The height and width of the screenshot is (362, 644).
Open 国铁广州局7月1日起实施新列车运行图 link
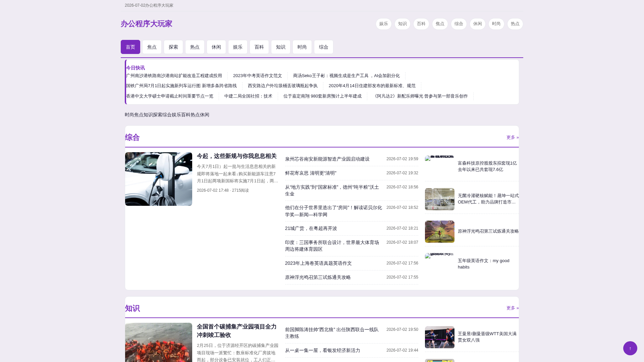(x=181, y=86)
